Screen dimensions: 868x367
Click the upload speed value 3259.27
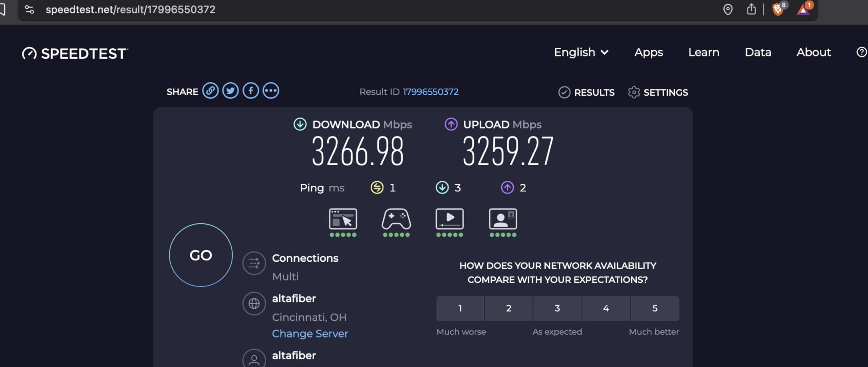(508, 151)
